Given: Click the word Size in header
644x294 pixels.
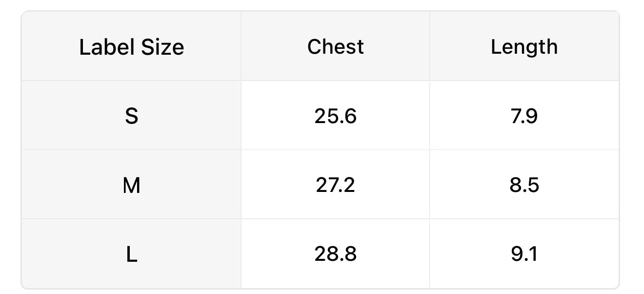Looking at the screenshot, I should (162, 47).
